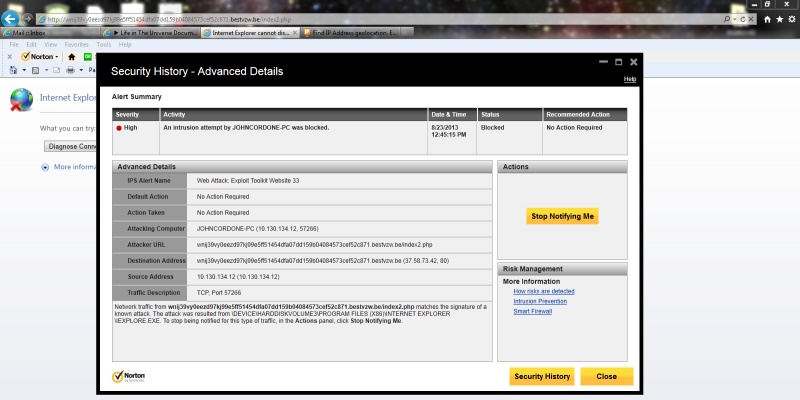Open the View menu in IE
Image resolution: width=800 pixels, height=400 pixels.
51,45
